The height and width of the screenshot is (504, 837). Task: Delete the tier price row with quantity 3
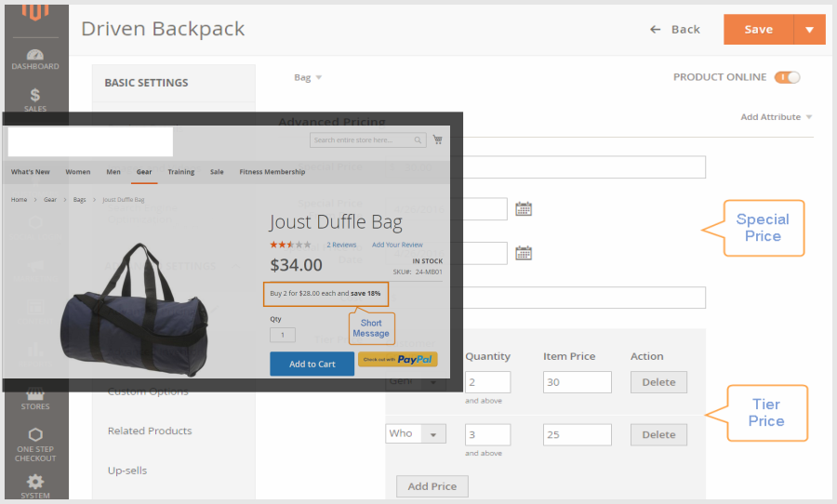click(x=658, y=434)
